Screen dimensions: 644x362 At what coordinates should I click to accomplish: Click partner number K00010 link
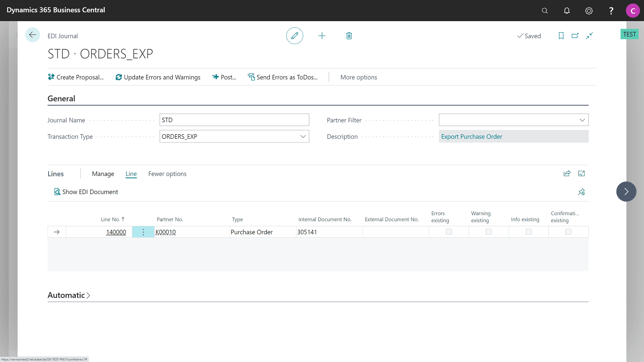[x=165, y=232]
